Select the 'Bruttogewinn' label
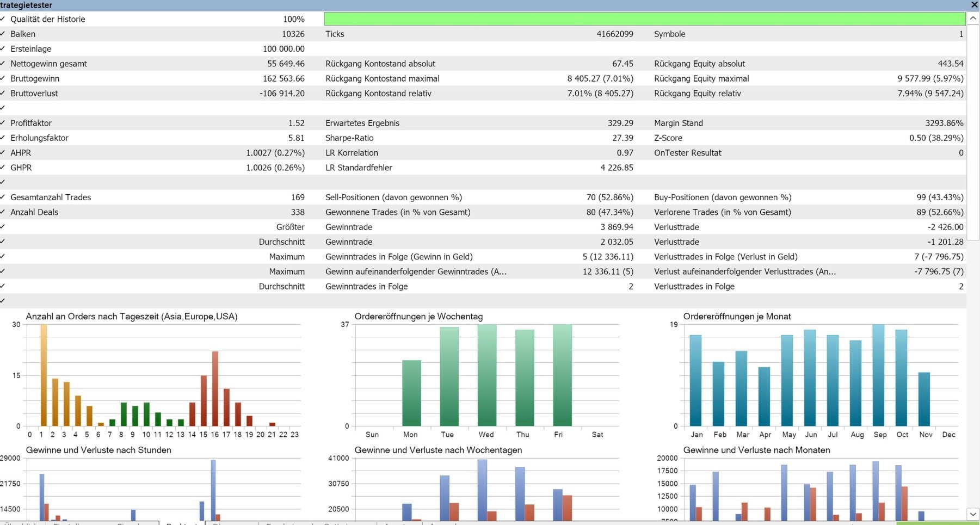The image size is (980, 525). [x=35, y=78]
